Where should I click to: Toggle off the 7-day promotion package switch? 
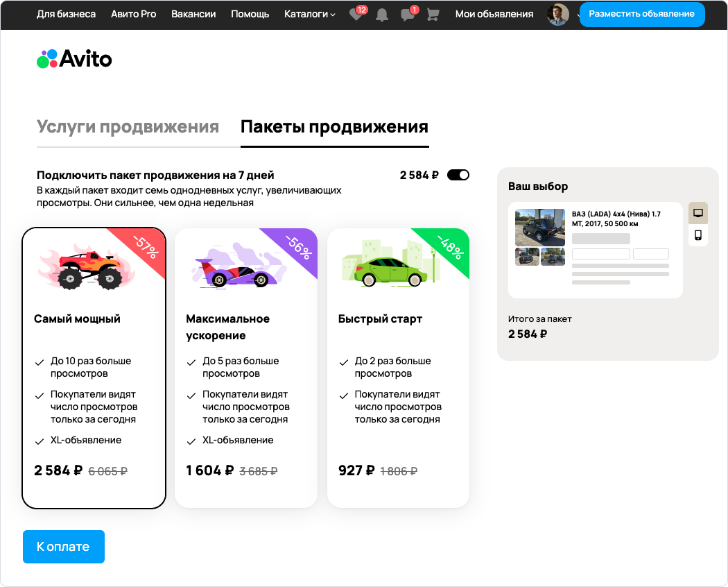458,175
